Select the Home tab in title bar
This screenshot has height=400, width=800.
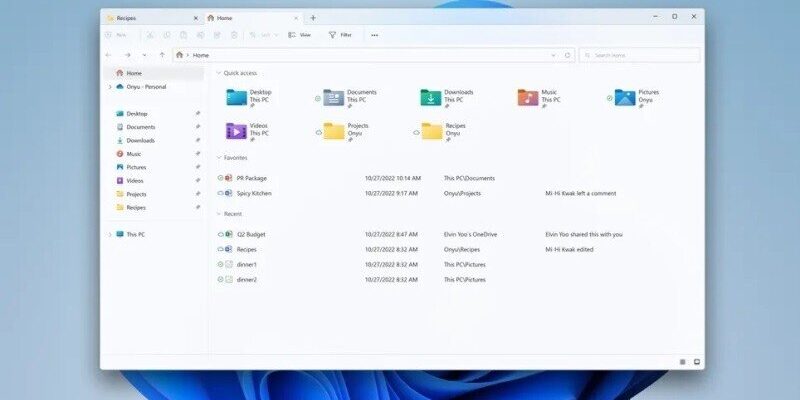pos(253,18)
